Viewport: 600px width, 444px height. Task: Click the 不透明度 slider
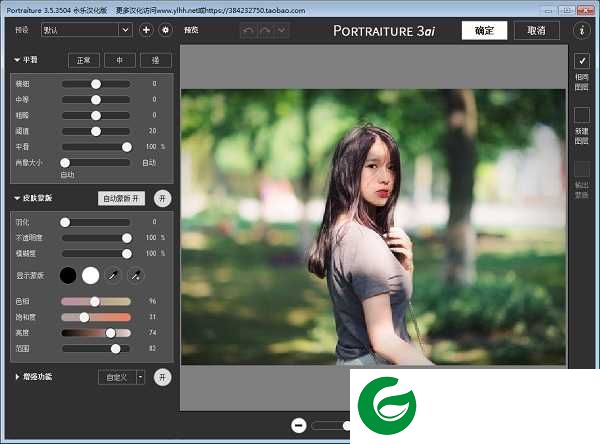(96, 238)
